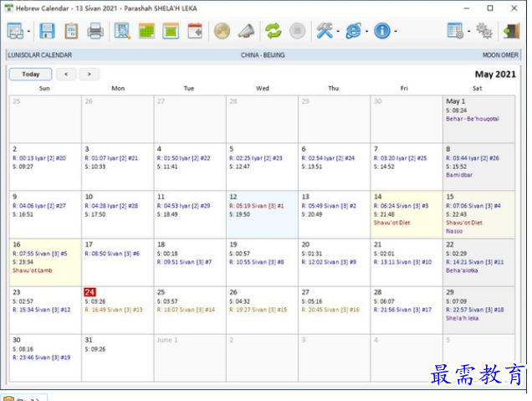Click the grey stop icon

click(x=297, y=31)
